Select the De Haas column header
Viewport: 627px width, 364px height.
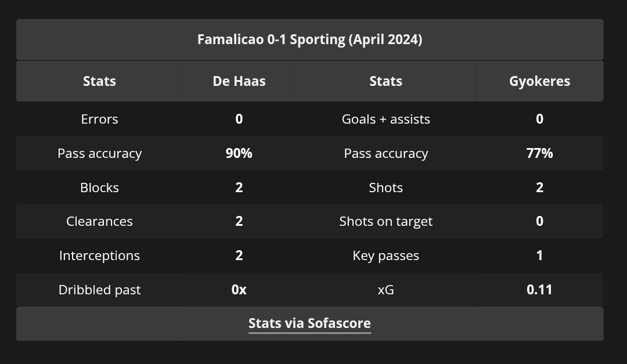point(239,81)
